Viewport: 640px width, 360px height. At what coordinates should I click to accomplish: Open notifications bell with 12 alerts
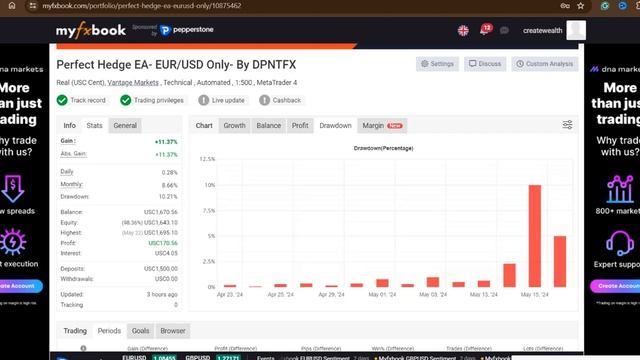(x=485, y=30)
